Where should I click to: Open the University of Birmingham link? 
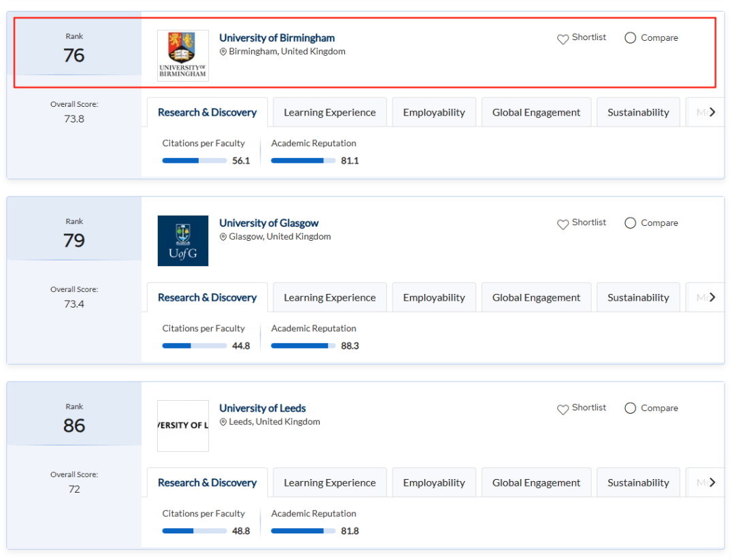click(277, 38)
